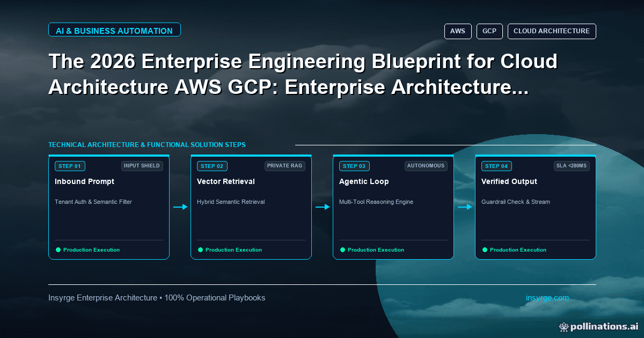
Task: Select the Vector Retrieval card title
Action: click(x=226, y=182)
